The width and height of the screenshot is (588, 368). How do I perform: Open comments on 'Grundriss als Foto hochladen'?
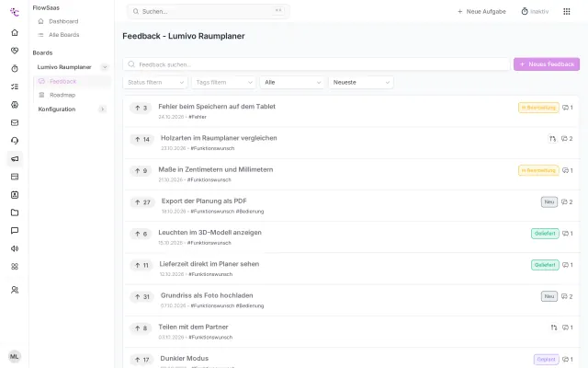pyautogui.click(x=567, y=296)
